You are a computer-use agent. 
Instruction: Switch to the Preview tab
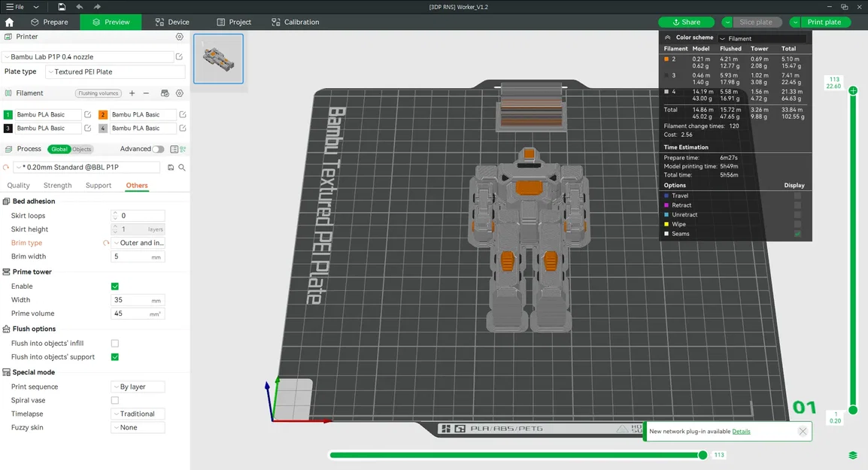click(x=111, y=22)
